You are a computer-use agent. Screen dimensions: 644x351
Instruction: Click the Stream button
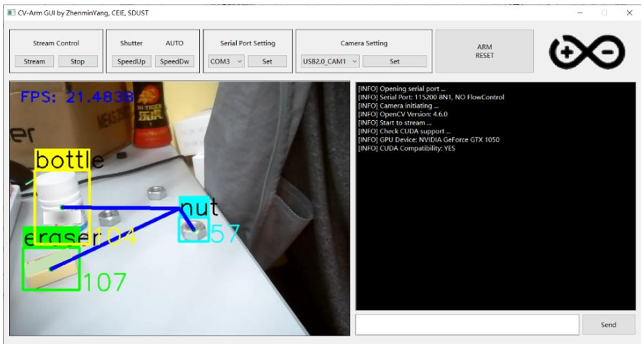[34, 61]
